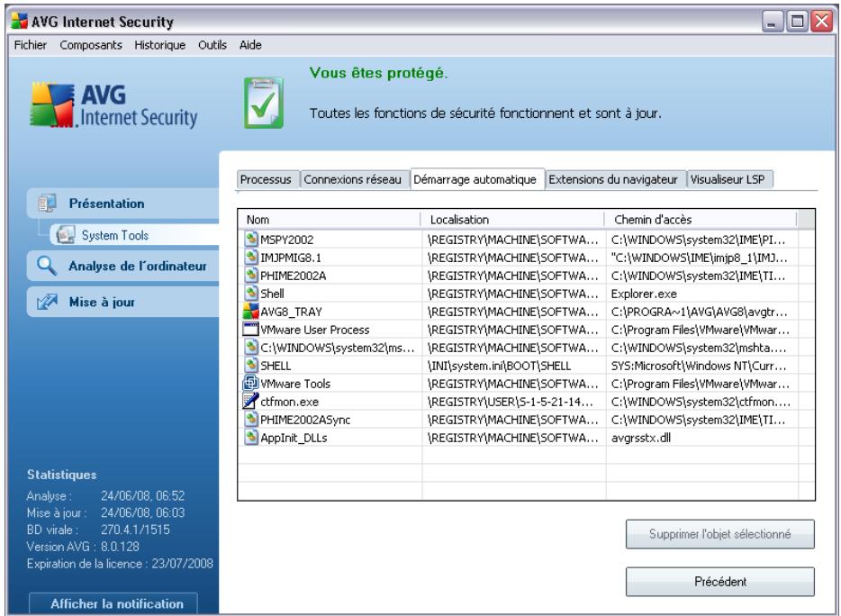Maximize the AVG Internet Security window

(x=797, y=22)
